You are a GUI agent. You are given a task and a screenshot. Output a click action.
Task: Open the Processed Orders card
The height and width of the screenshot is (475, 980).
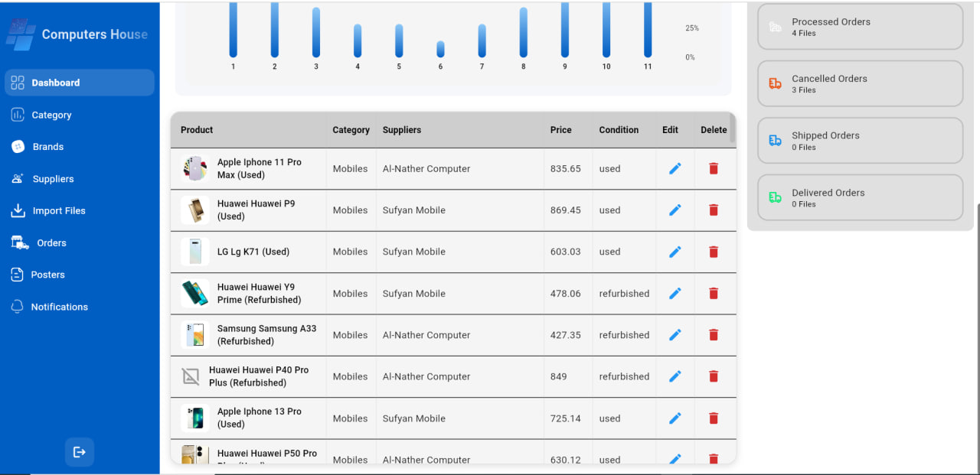point(859,27)
